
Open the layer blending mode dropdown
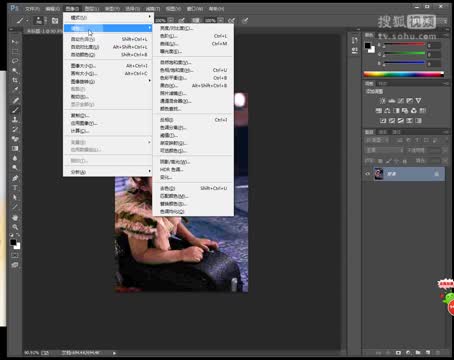(x=385, y=151)
